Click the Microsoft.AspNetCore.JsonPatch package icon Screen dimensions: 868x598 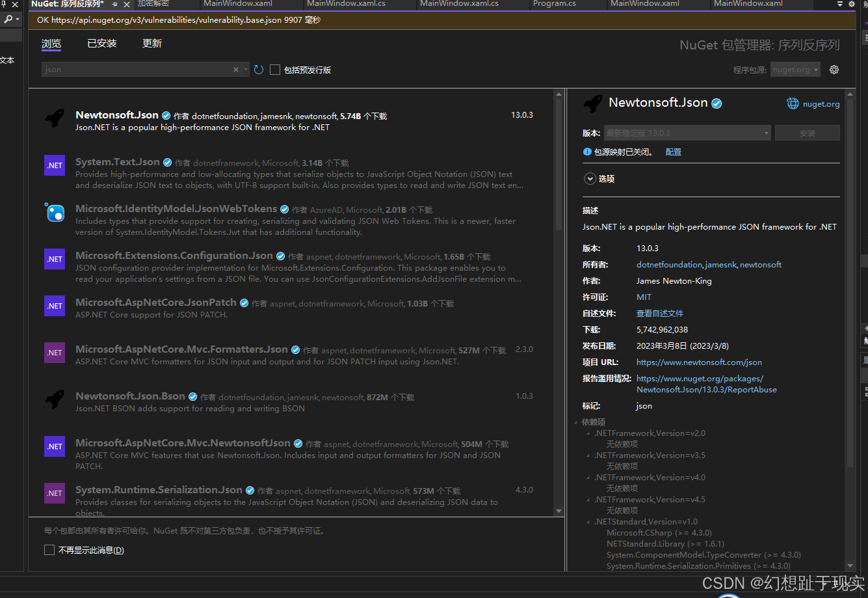click(x=55, y=306)
